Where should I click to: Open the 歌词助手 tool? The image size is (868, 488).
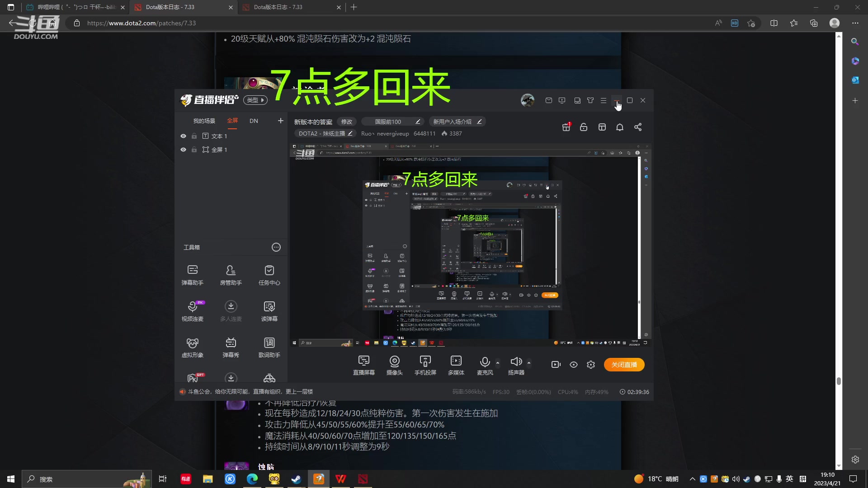coord(269,347)
